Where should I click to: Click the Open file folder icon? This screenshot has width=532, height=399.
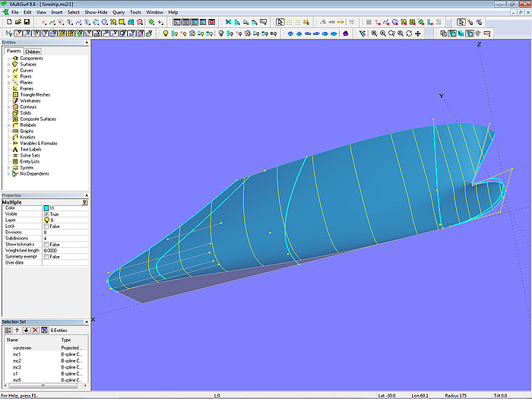pyautogui.click(x=17, y=23)
